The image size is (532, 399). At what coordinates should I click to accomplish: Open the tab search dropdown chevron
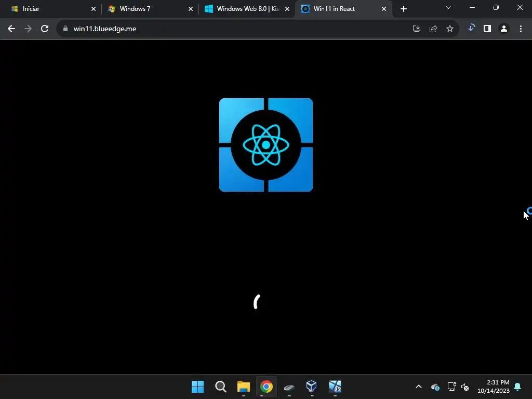coord(448,7)
